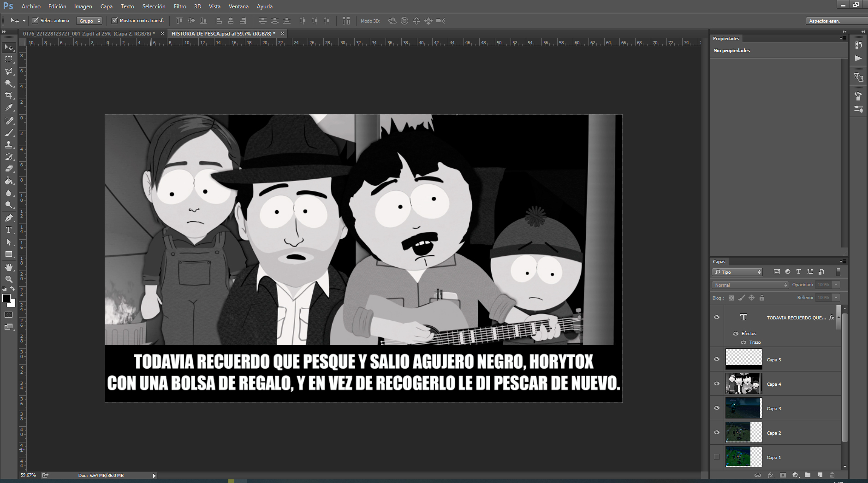Open the Aspectos esen. workspace dropdown
This screenshot has height=483, width=868.
tap(837, 21)
